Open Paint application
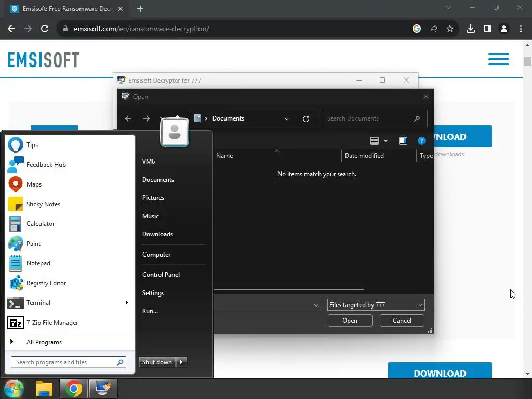 [70, 244]
